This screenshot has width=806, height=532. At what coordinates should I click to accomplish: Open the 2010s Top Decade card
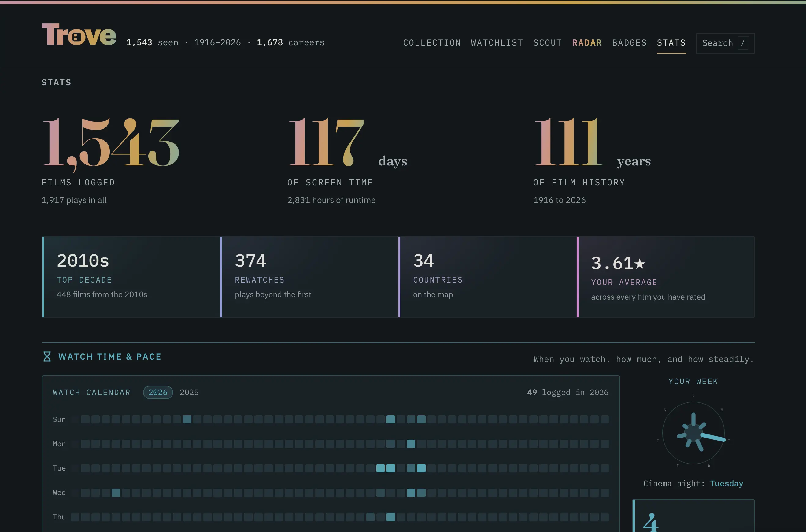(131, 277)
